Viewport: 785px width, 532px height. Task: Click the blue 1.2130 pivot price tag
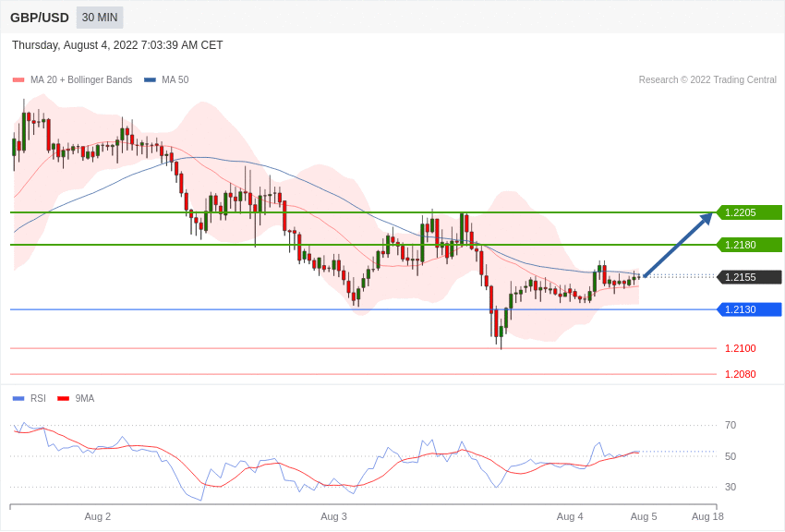click(x=750, y=309)
